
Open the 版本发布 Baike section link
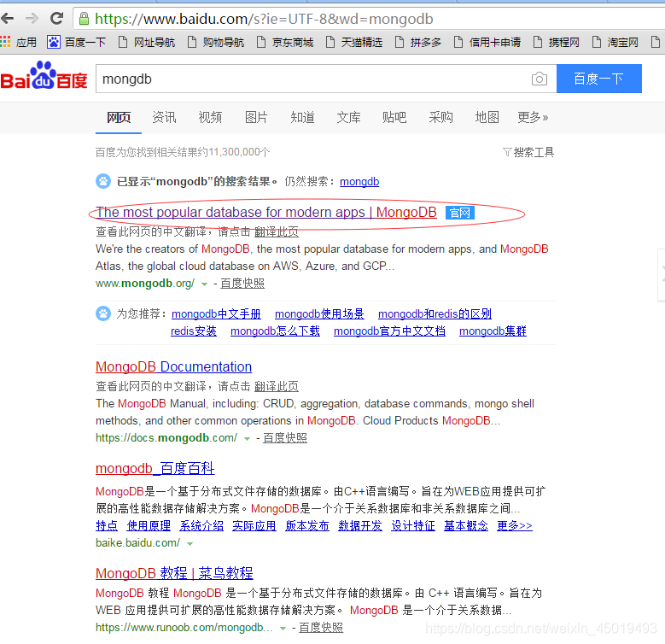click(307, 526)
